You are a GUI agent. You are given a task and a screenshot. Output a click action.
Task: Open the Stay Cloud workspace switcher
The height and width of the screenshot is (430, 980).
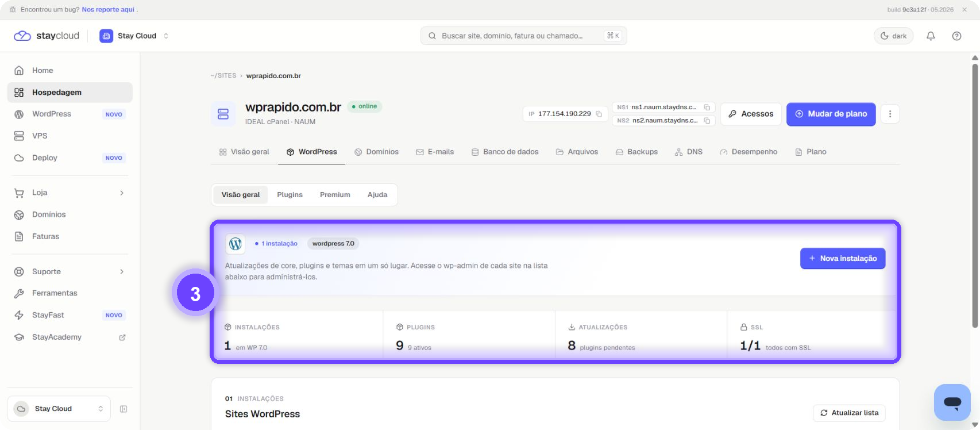(x=134, y=36)
